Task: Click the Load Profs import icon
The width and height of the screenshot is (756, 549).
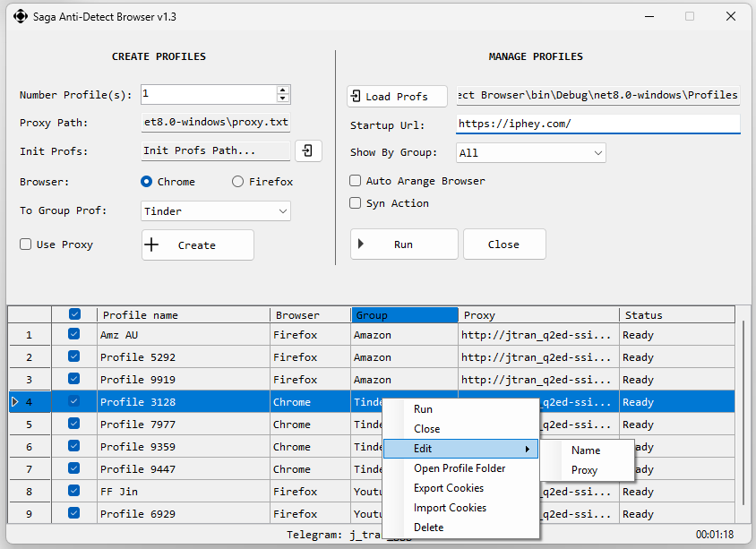Action: (356, 96)
